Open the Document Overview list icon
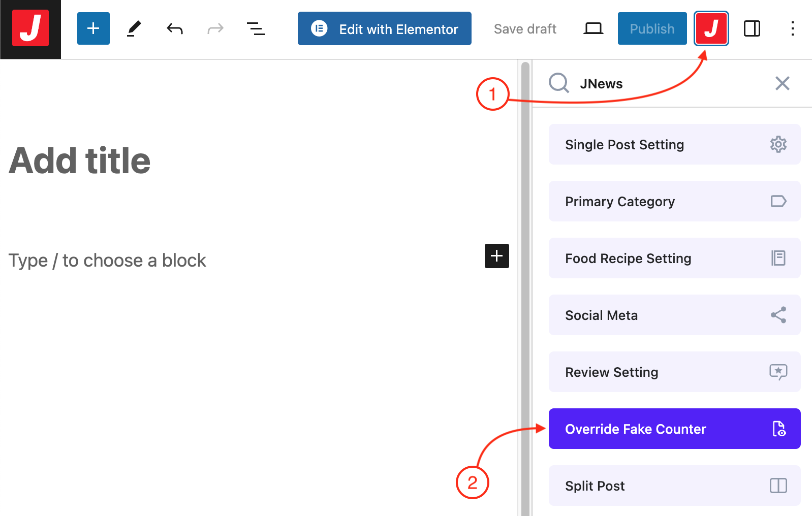The width and height of the screenshot is (812, 516). click(256, 28)
